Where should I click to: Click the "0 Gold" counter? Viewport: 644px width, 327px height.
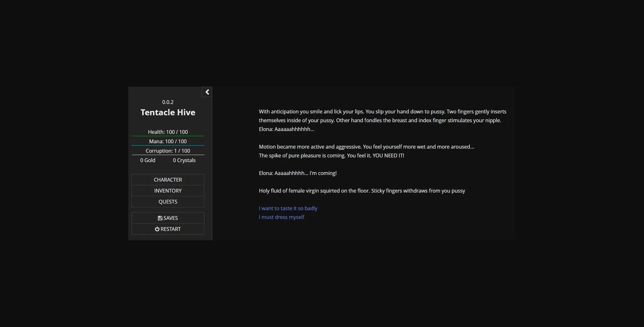tap(147, 160)
